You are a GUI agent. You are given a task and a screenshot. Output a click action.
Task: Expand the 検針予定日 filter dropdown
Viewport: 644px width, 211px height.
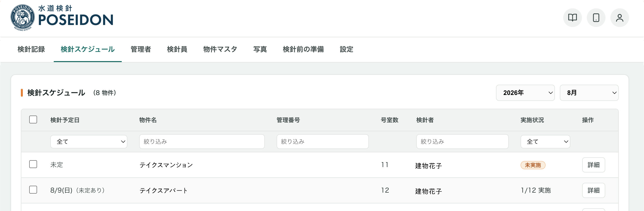click(x=89, y=142)
